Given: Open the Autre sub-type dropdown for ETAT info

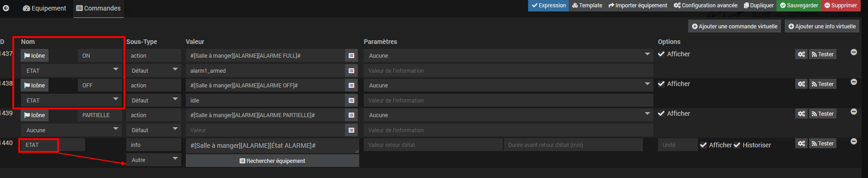Looking at the screenshot, I should coord(154,160).
